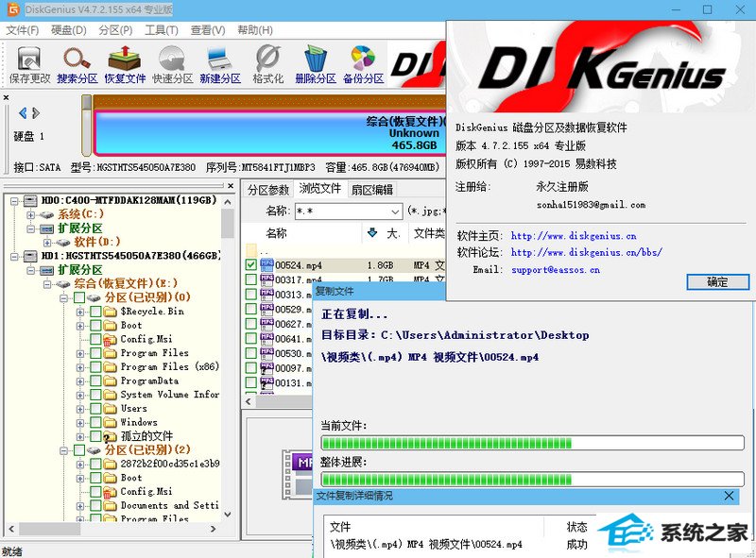The image size is (756, 558).
Task: Expand the Program Files folder node
Action: click(80, 353)
